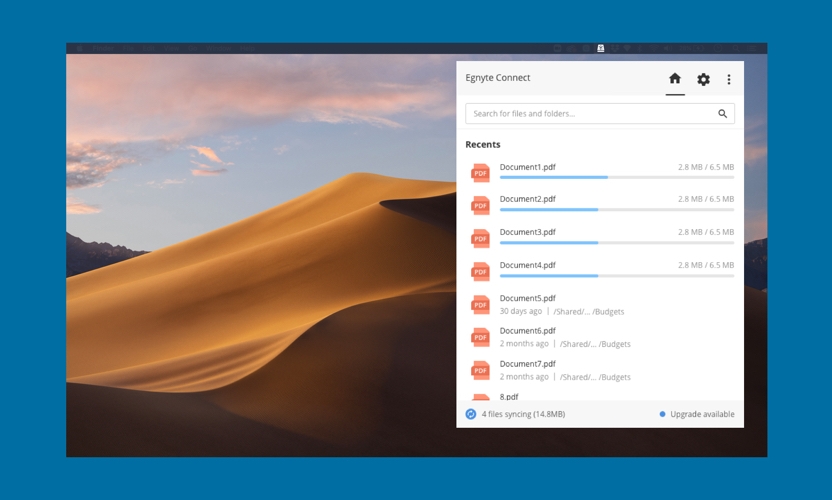
Task: Open the Settings gear icon
Action: (703, 79)
